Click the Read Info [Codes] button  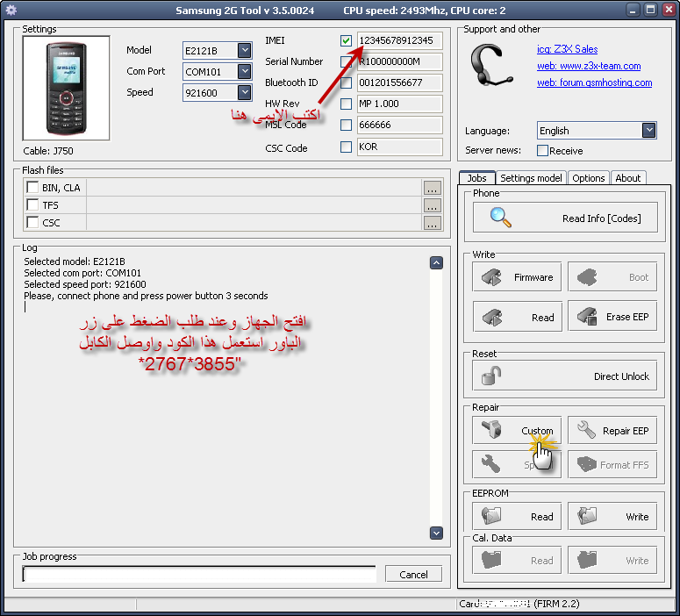[565, 218]
